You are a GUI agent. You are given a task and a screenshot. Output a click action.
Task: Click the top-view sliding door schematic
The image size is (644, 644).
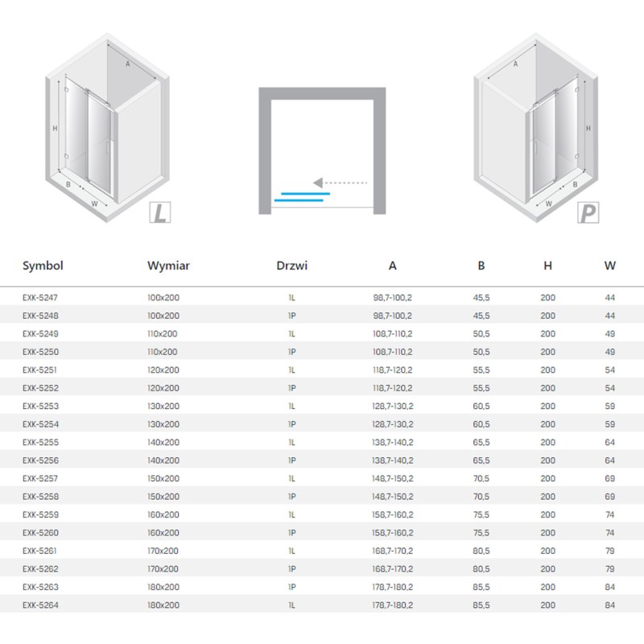[322, 151]
